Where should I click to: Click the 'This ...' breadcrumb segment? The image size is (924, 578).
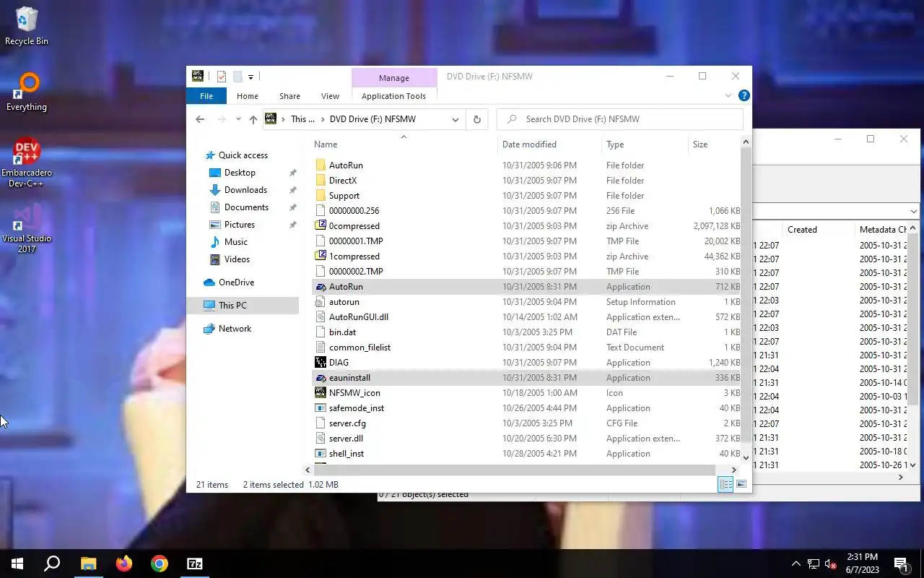click(302, 119)
